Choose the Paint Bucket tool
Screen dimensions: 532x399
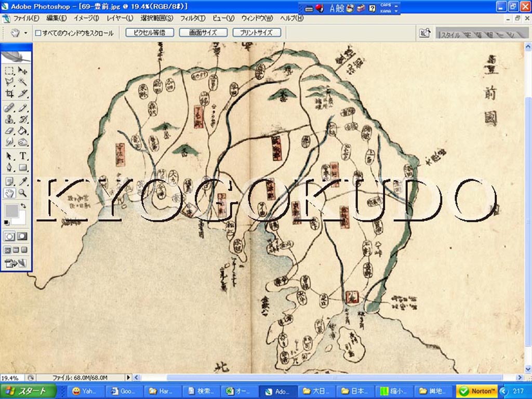coord(22,130)
